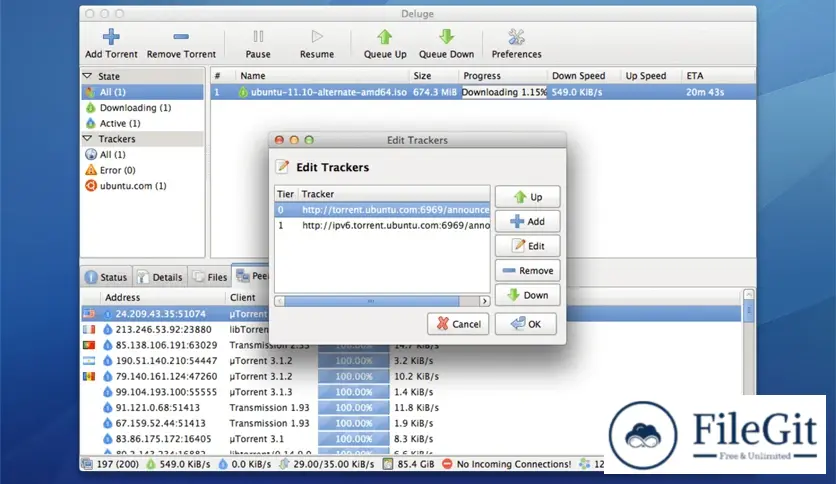Select peer 67.159.52.44:51413

[x=160, y=423]
